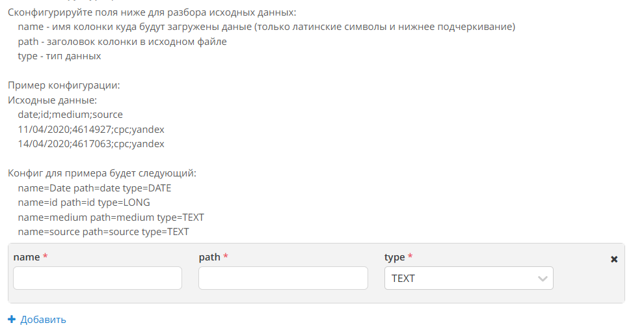This screenshot has width=644, height=336.
Task: Click the line name=id path=id type=LONG
Action: click(x=84, y=203)
